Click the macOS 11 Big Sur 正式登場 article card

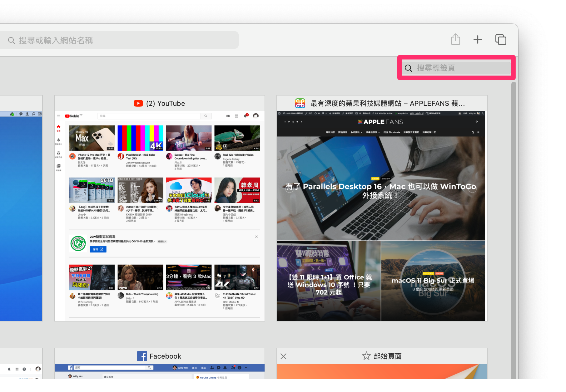pos(433,281)
